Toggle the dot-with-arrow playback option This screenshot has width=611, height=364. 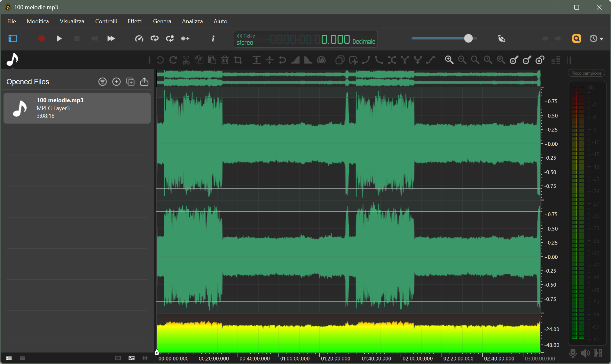click(x=185, y=39)
